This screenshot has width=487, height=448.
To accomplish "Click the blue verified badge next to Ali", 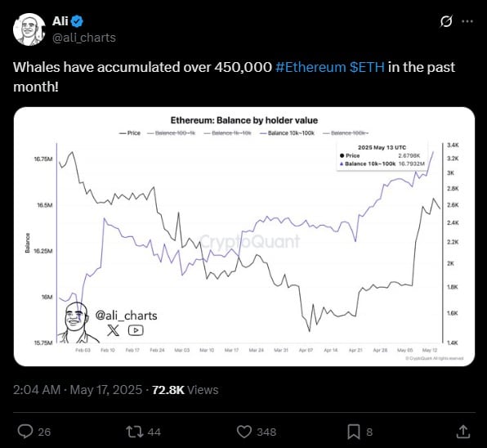I will tap(77, 21).
